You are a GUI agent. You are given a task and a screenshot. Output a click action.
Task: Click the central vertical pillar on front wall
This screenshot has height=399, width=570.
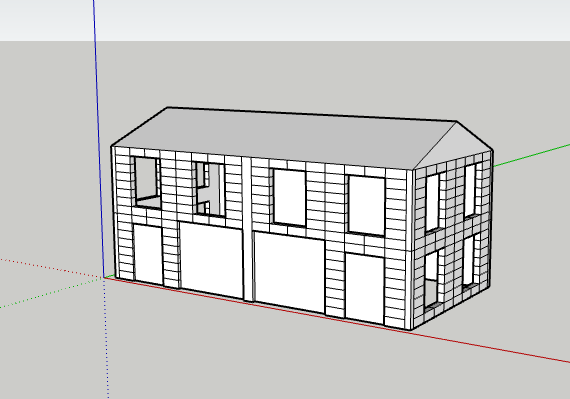pyautogui.click(x=248, y=229)
